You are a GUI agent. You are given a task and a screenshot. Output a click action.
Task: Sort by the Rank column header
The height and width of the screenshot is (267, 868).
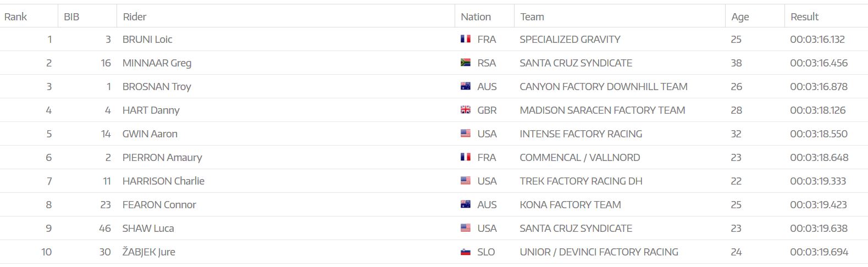pos(15,16)
